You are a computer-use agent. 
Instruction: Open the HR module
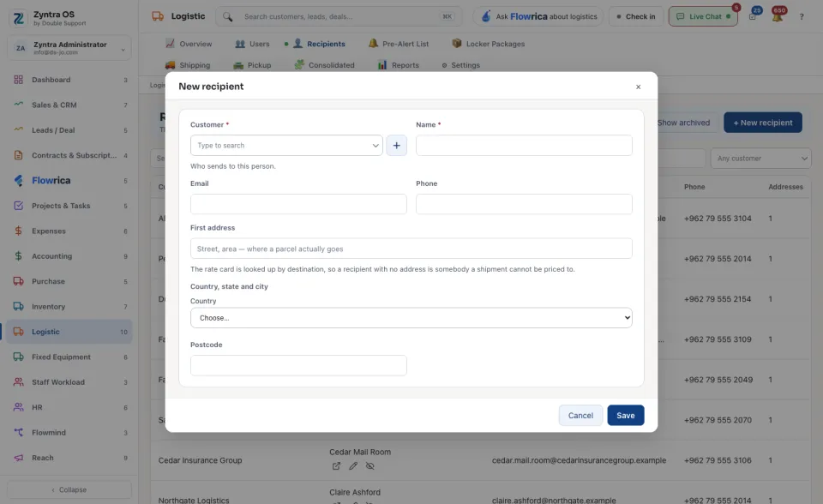tap(69, 407)
